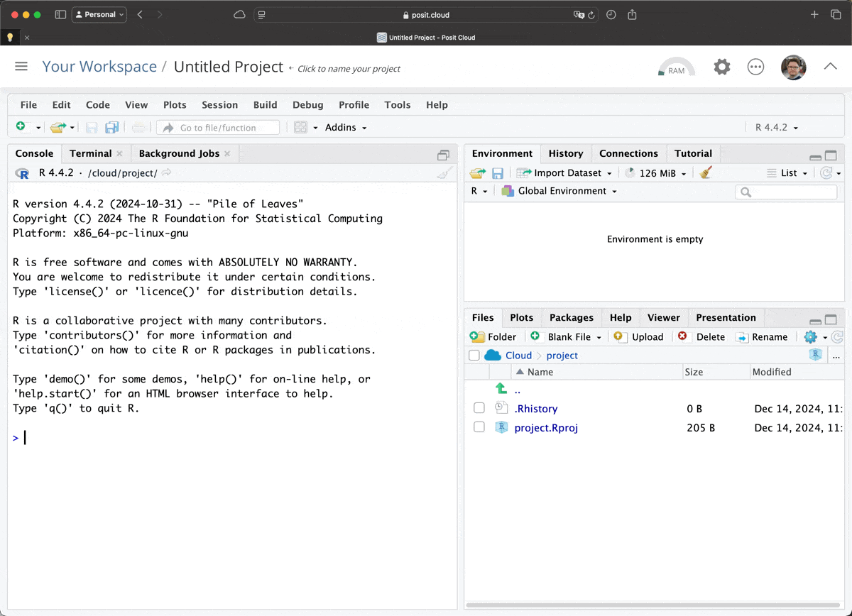
Task: Click the clear console broom icon
Action: tap(444, 172)
